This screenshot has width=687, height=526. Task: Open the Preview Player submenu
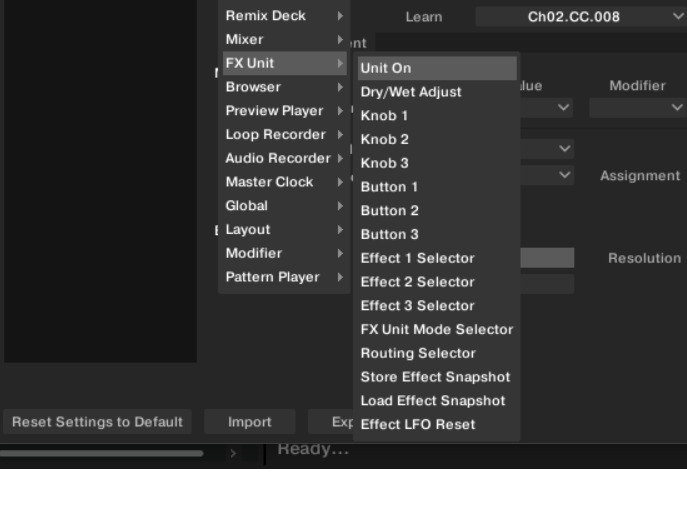click(284, 110)
